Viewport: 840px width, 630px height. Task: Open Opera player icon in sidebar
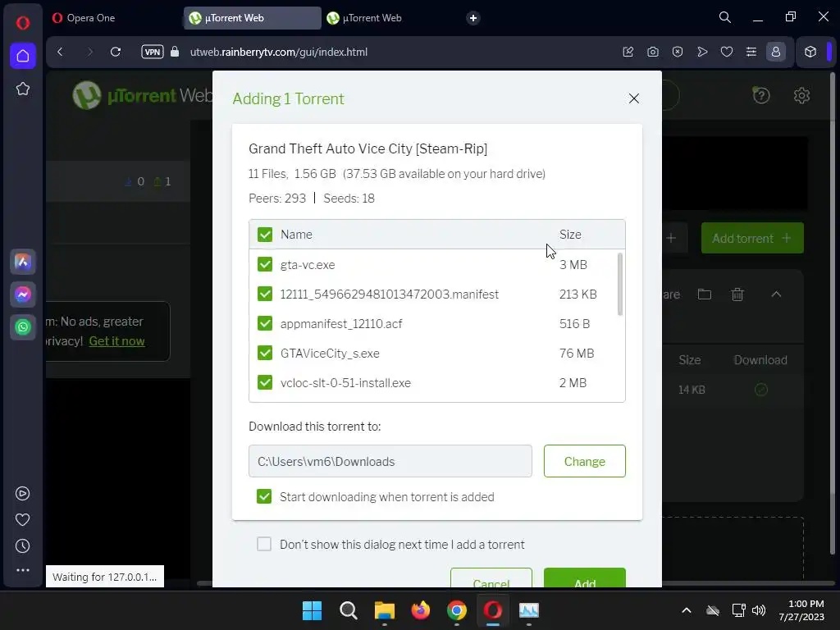22,493
